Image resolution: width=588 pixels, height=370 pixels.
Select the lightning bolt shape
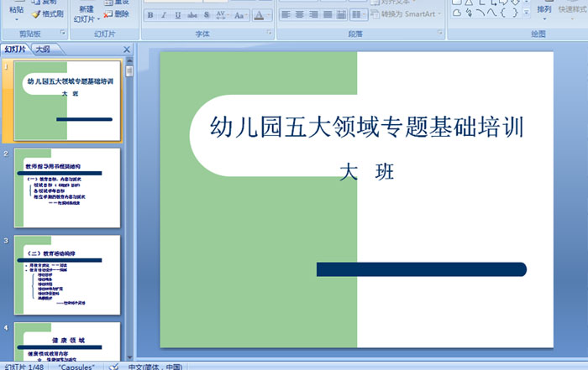469,13
